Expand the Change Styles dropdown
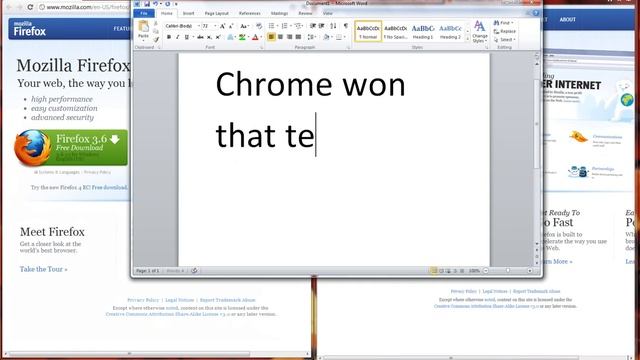 pyautogui.click(x=480, y=31)
